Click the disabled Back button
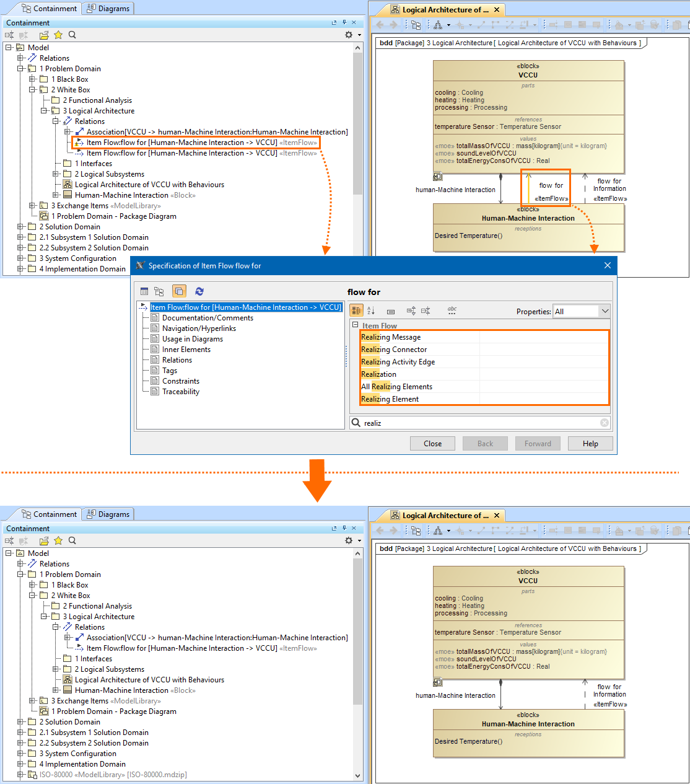This screenshot has height=784, width=690. (485, 443)
